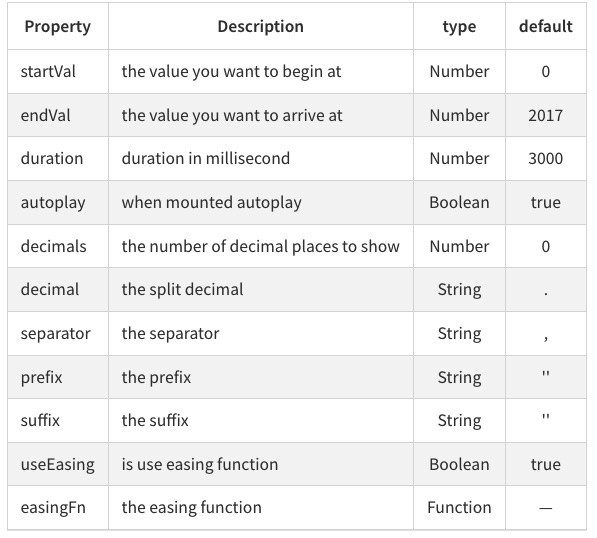This screenshot has height=538, width=597.
Task: Click the separator property name
Action: (56, 334)
